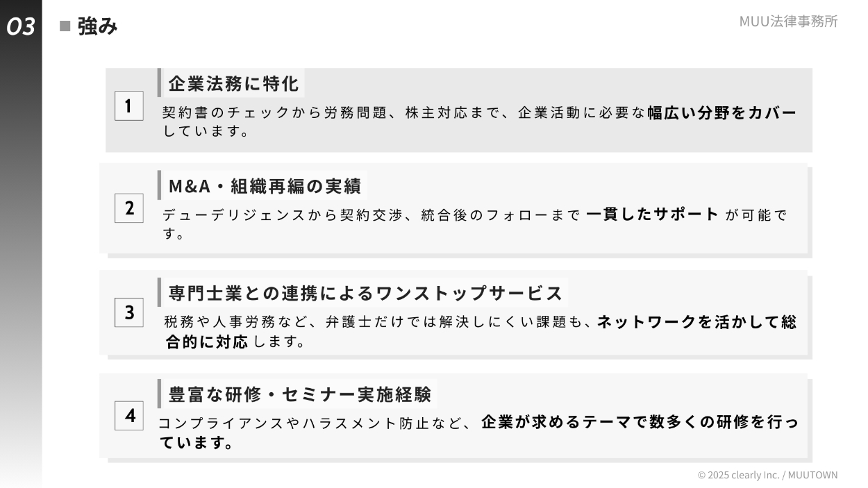Click the bold phrase 一貫したサポート
The width and height of the screenshot is (868, 488).
click(652, 214)
